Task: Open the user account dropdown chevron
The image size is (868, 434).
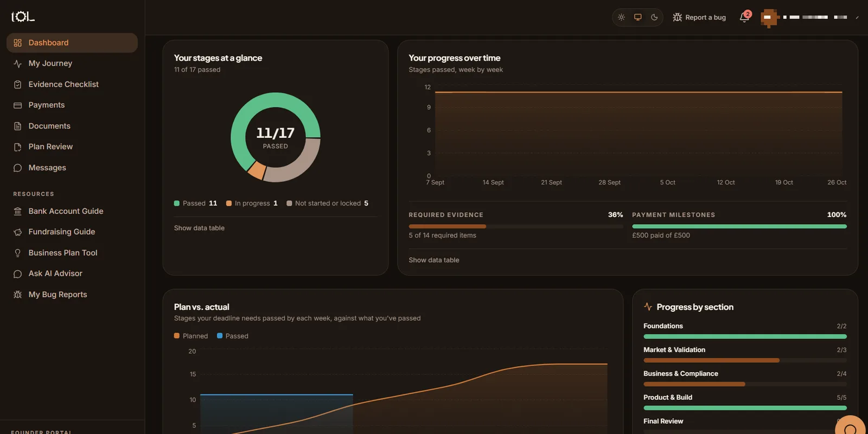Action: (857, 17)
